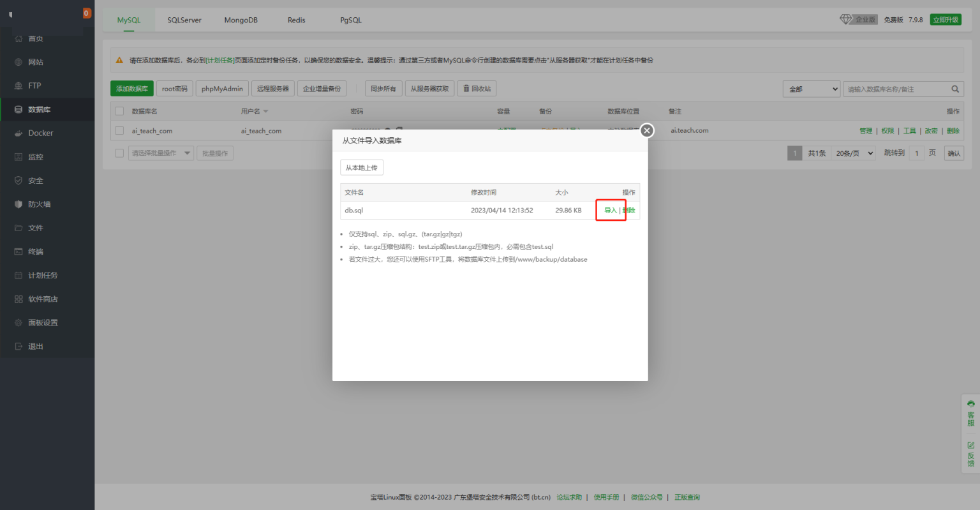Switch to the MongoDB tab
Screen dimensions: 980x510
click(241, 20)
